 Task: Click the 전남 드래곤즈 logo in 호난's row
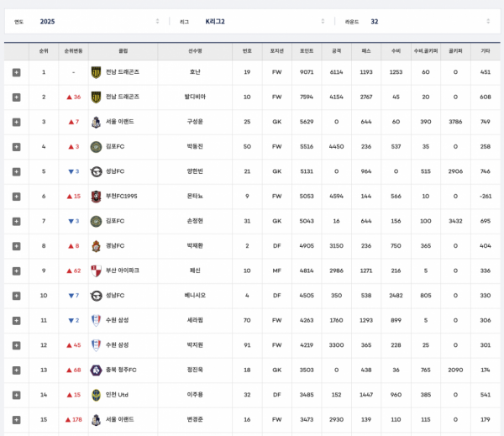coord(96,72)
